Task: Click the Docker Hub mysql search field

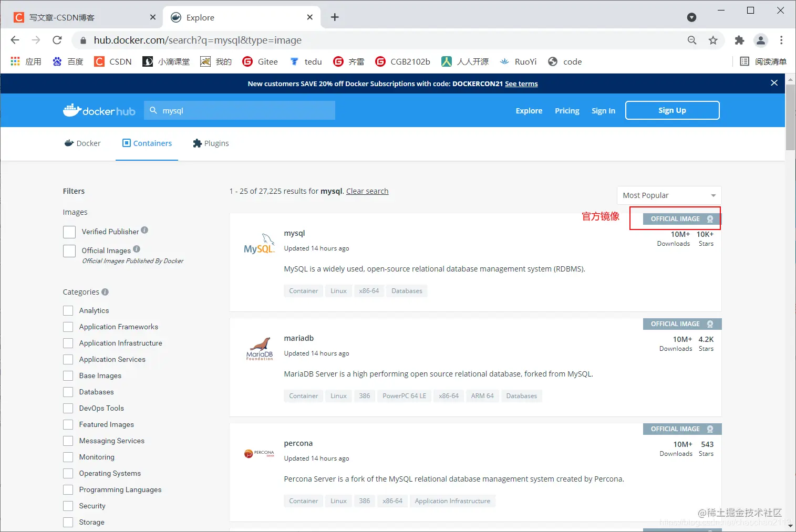Action: (240, 110)
